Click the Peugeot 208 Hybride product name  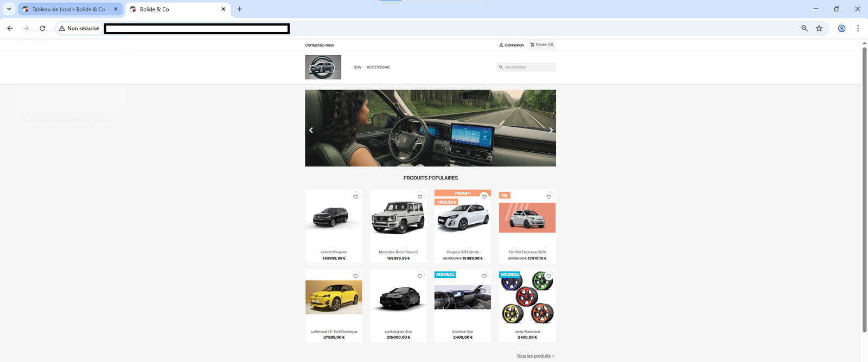point(463,252)
